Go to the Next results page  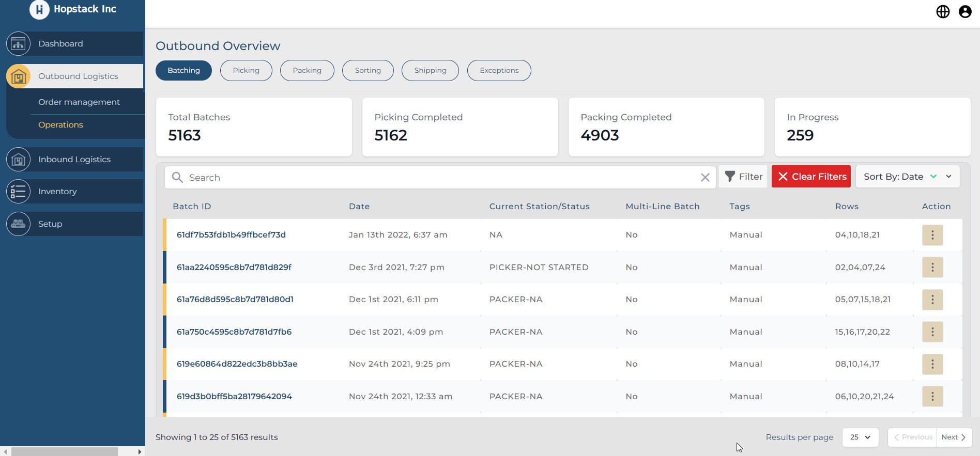[954, 437]
